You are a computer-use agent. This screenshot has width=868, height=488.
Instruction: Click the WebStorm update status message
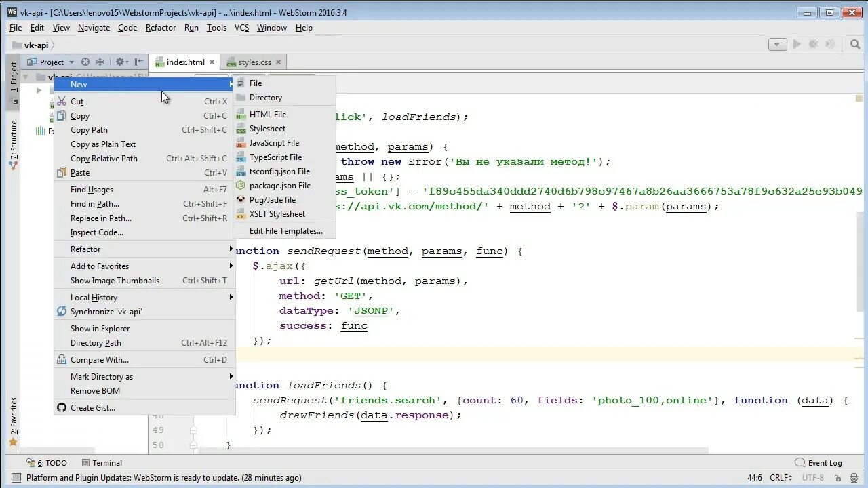point(163,478)
